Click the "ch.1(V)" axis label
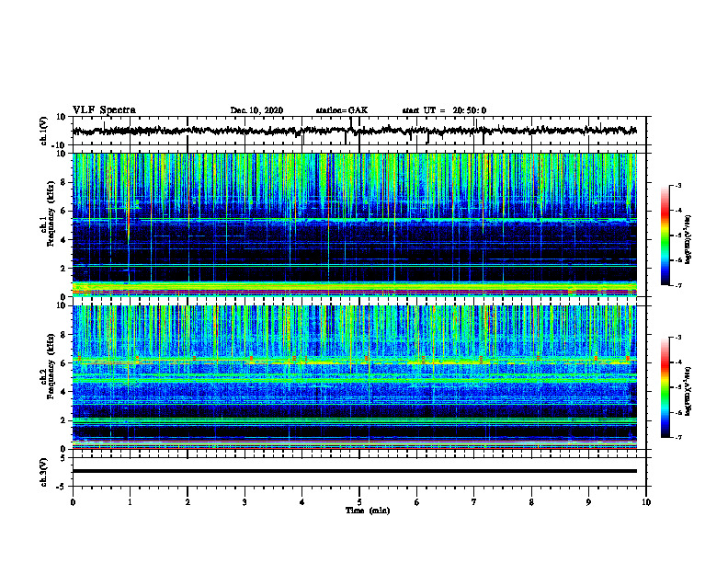 click(x=44, y=131)
